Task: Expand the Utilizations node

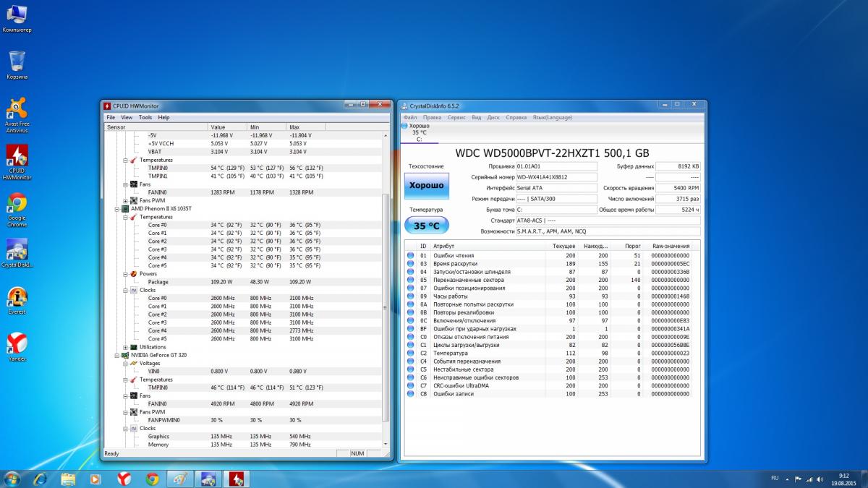Action: [x=125, y=347]
